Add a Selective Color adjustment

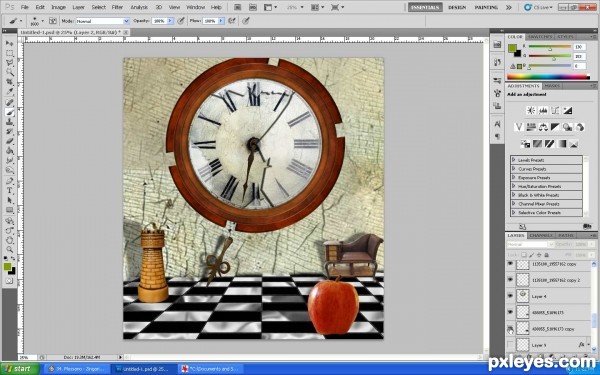573,144
